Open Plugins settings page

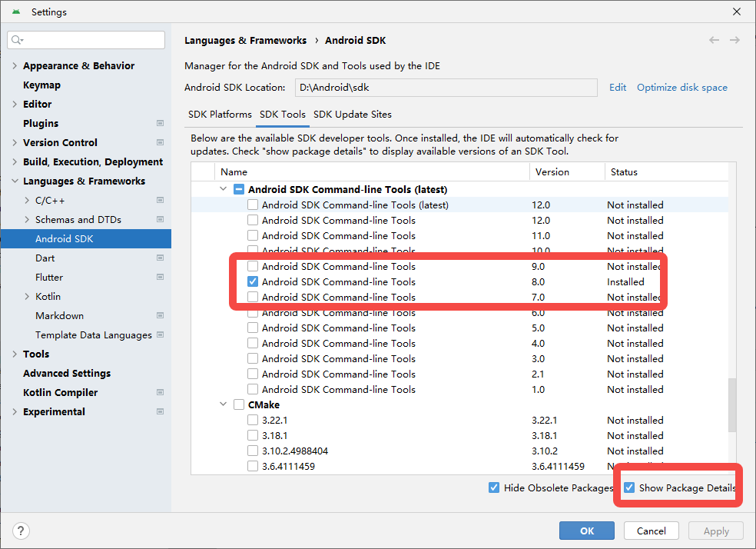(x=41, y=124)
